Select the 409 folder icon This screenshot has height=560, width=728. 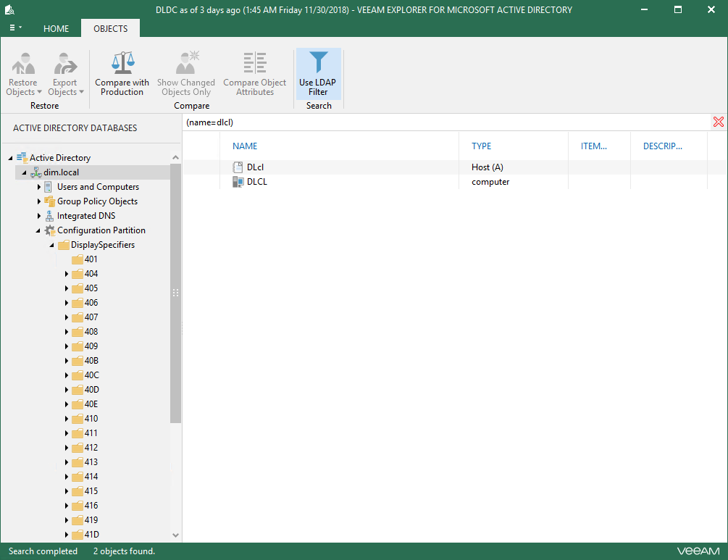coord(78,346)
